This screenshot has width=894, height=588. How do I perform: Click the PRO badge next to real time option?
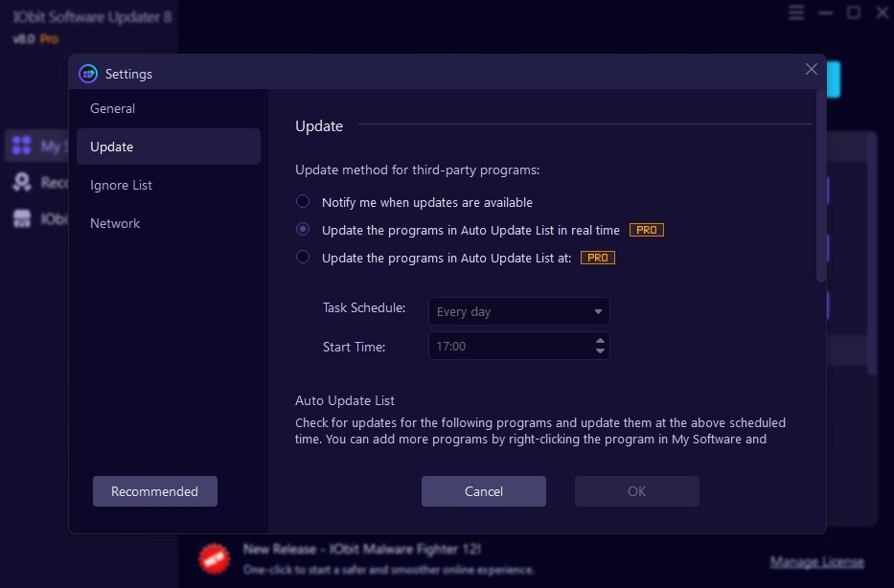point(646,229)
